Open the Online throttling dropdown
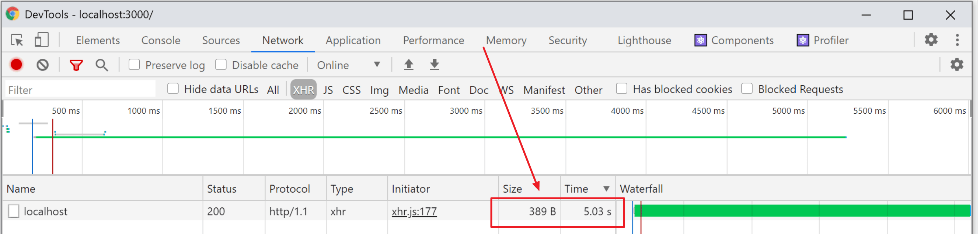The image size is (980, 234). tap(349, 65)
